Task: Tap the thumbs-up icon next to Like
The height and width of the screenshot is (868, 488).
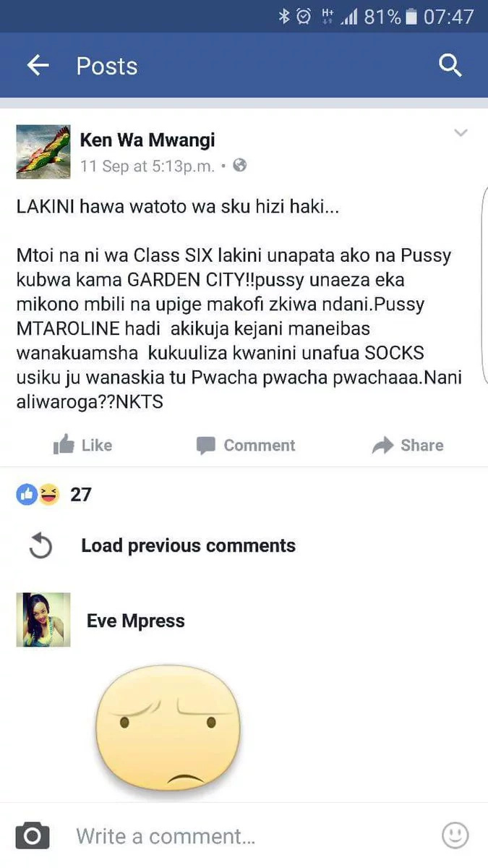Action: click(64, 444)
